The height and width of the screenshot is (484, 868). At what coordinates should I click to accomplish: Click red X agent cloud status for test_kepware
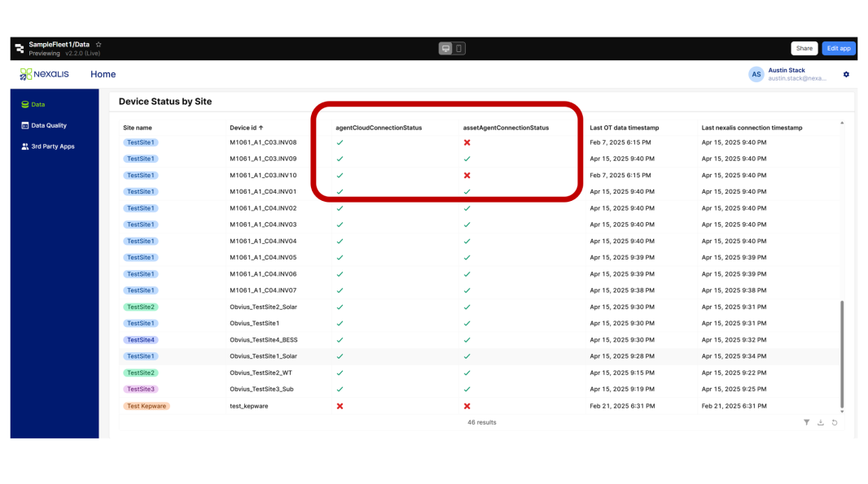[x=340, y=406]
